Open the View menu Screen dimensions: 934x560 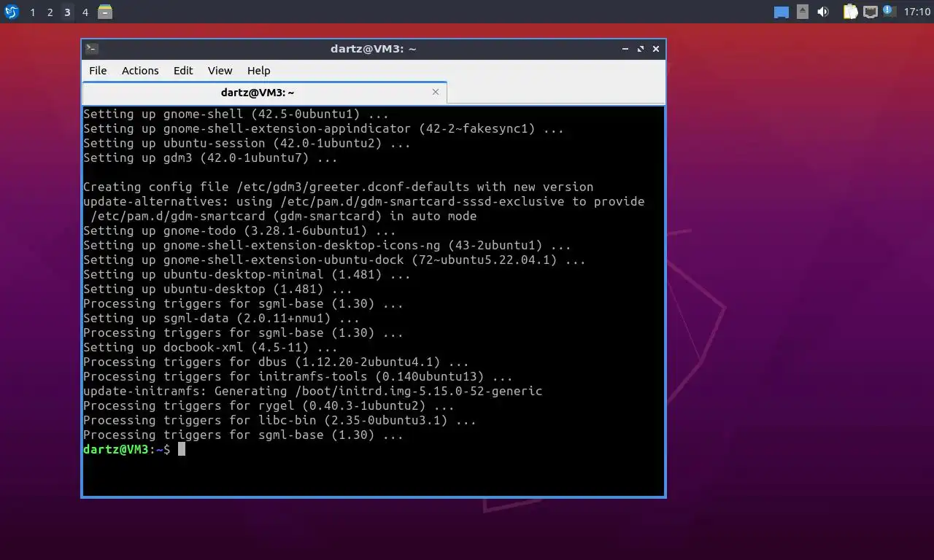(220, 71)
